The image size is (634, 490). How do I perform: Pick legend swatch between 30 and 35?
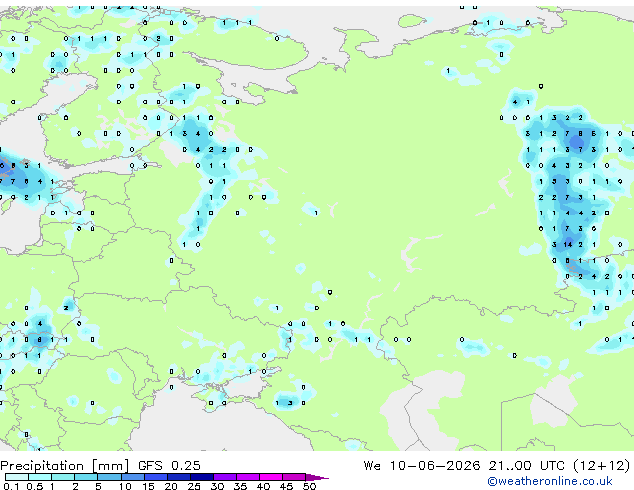225,477
